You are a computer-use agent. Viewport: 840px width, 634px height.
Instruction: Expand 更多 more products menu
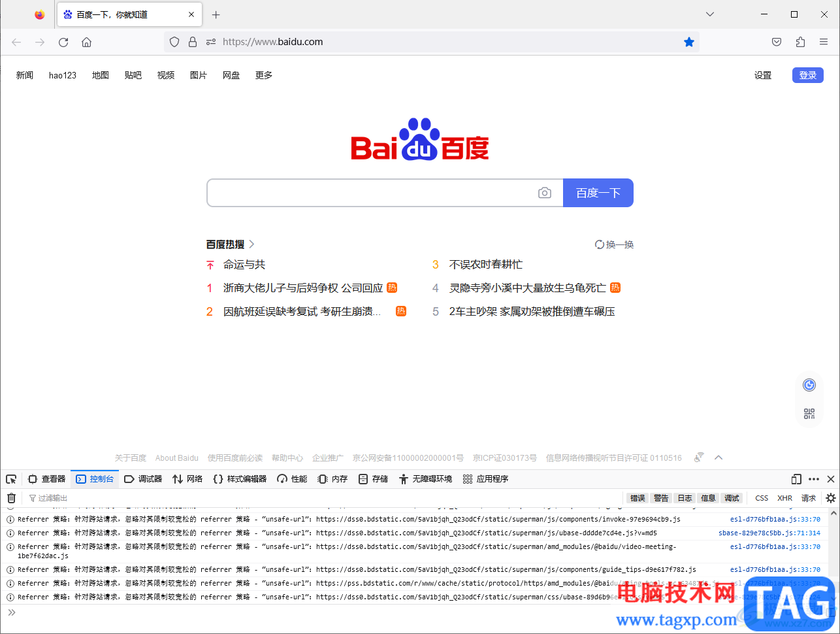264,75
